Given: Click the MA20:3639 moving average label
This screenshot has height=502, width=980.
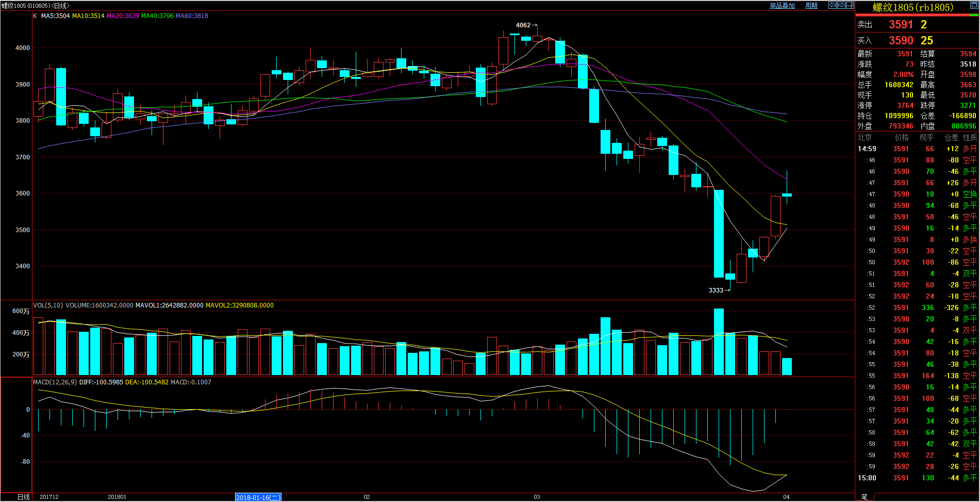Looking at the screenshot, I should point(123,16).
